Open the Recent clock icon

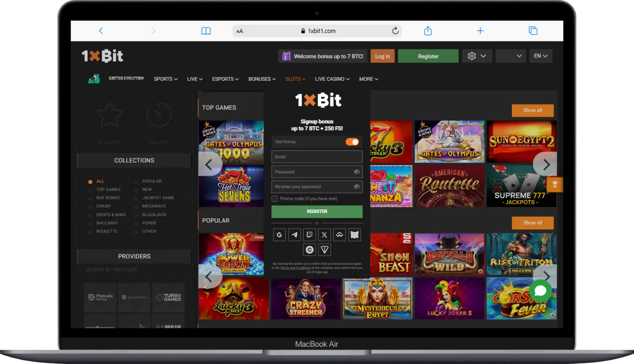159,115
